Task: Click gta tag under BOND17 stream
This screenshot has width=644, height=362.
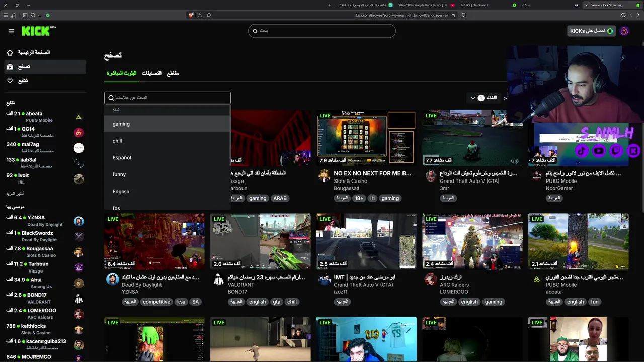Action: pyautogui.click(x=277, y=302)
